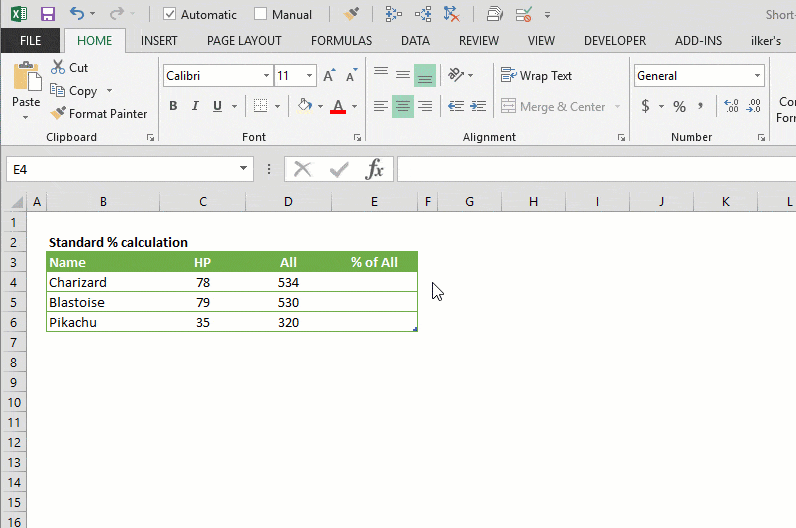Apply Percent Style format
796x528 pixels.
point(679,106)
